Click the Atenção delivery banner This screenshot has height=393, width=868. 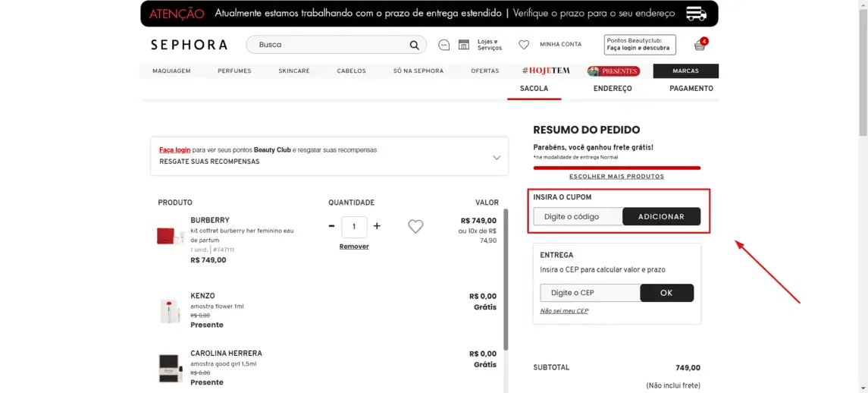click(429, 14)
